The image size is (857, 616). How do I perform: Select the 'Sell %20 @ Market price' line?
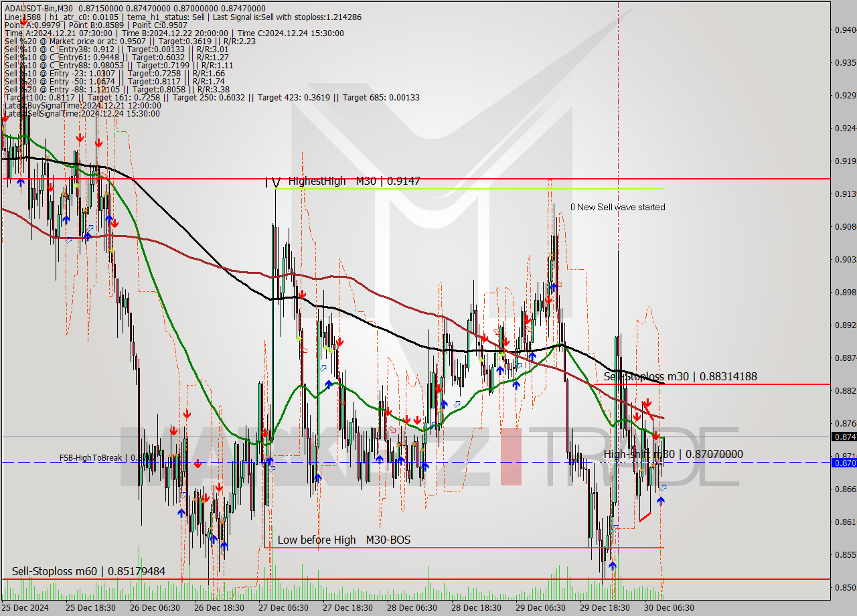[129, 41]
